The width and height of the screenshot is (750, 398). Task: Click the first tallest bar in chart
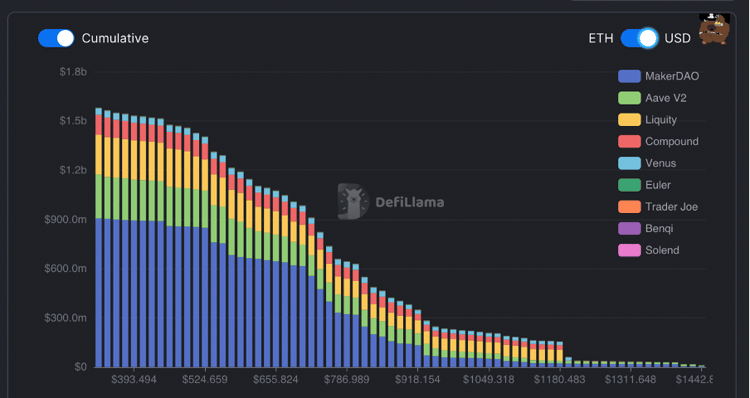pyautogui.click(x=99, y=237)
